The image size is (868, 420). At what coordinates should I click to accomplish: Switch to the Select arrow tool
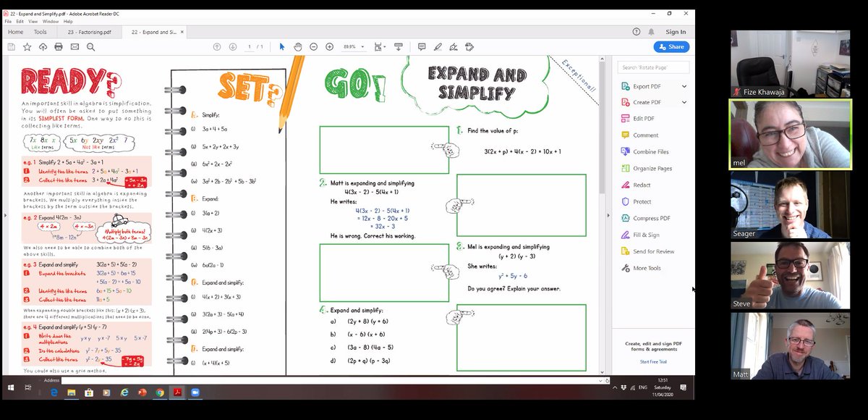[282, 46]
